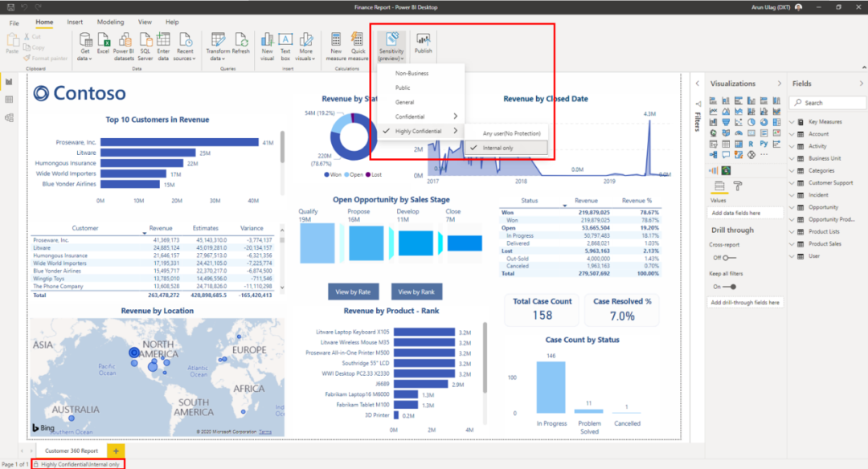Viewport: 868px width, 469px height.
Task: Switch to Data view in left sidebar
Action: [9, 100]
